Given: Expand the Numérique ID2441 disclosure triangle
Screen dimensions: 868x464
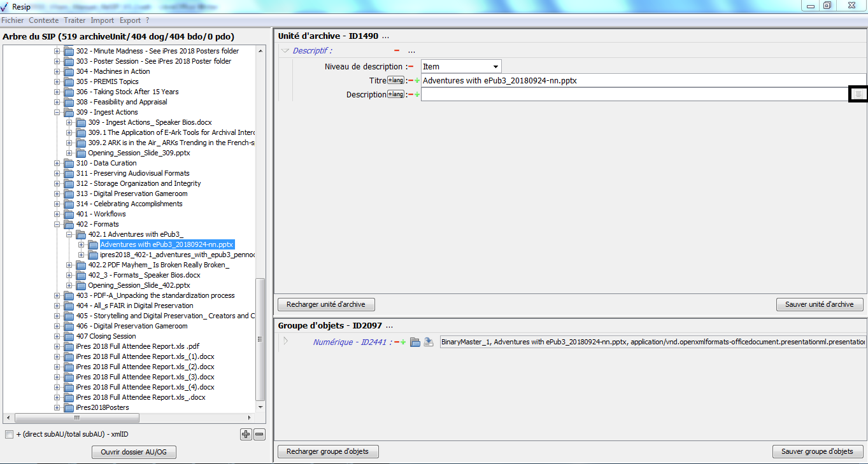Looking at the screenshot, I should (285, 342).
